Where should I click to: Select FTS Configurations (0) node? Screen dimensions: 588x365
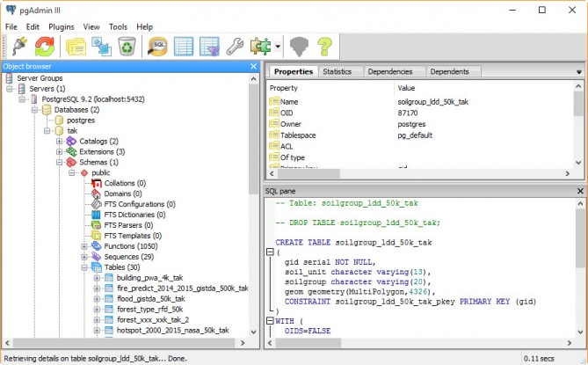(140, 204)
